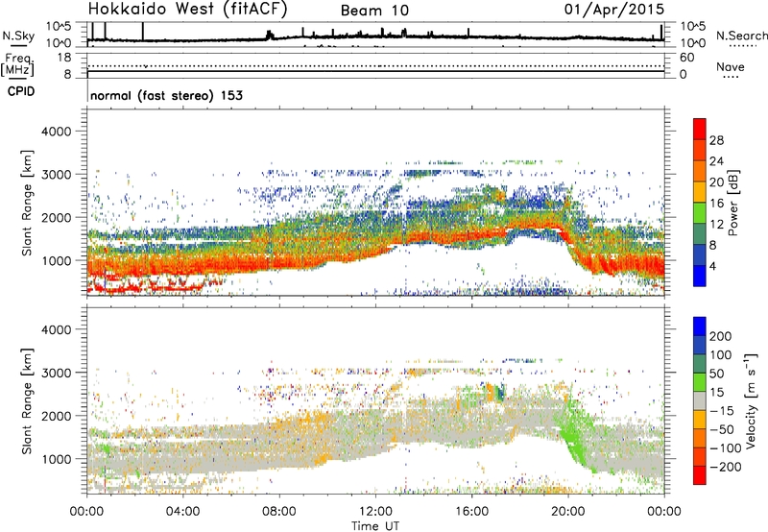
Task: Click the 'Beam 10' label
Action: (374, 11)
